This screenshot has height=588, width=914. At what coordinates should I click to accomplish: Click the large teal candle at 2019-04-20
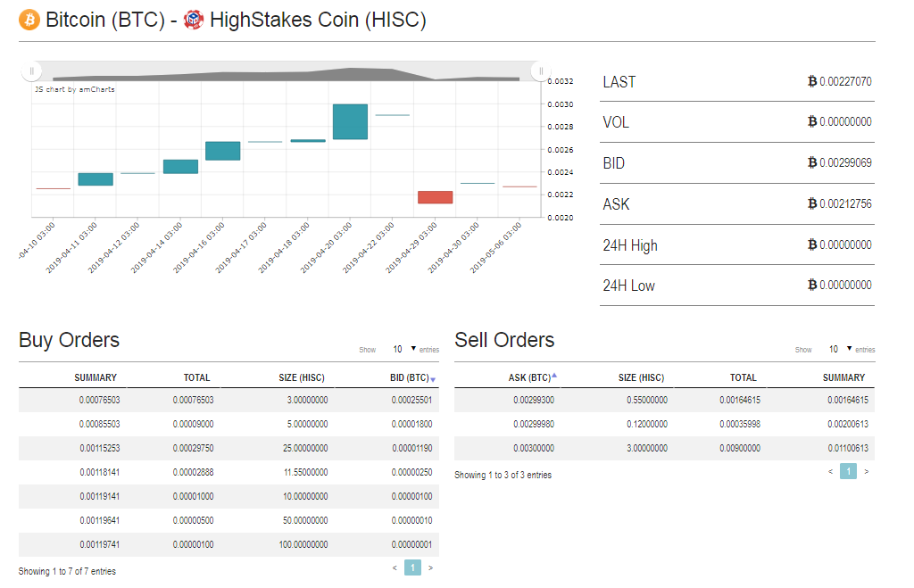tap(350, 122)
